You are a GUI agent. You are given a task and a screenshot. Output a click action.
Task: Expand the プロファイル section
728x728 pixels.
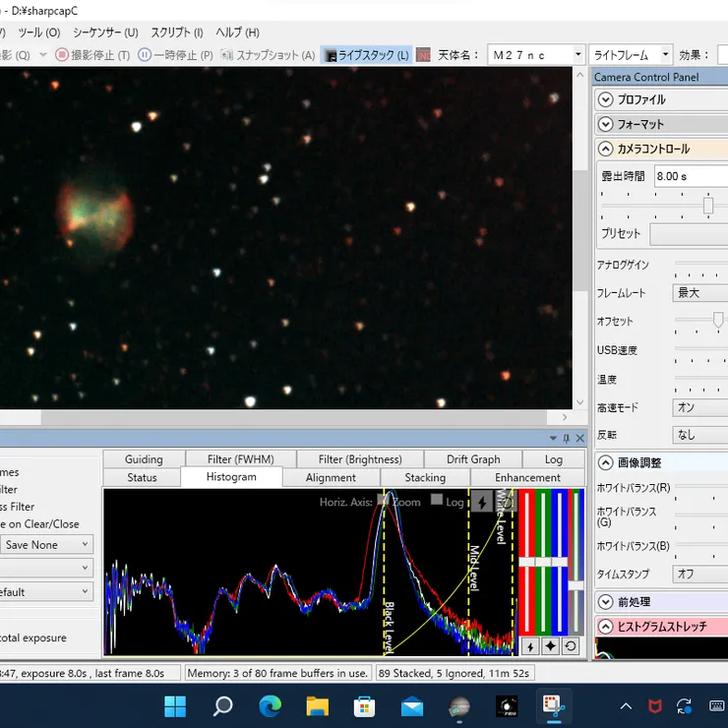pos(606,99)
